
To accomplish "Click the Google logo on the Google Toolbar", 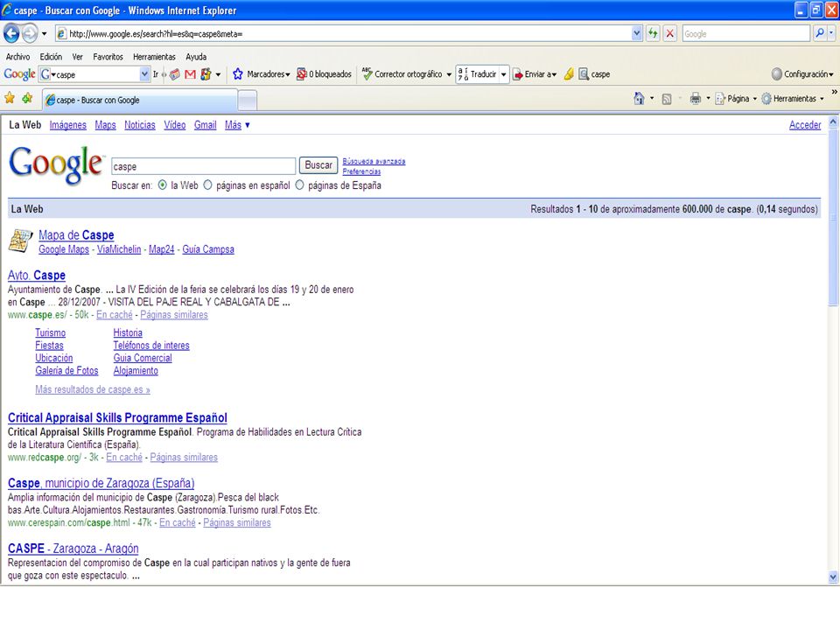I will click(x=19, y=74).
